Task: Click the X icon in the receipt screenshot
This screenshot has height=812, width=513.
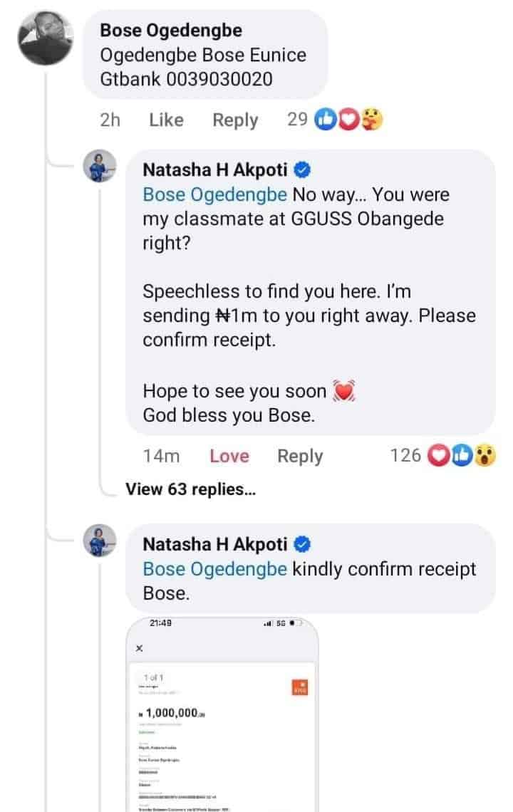Action: [x=139, y=648]
